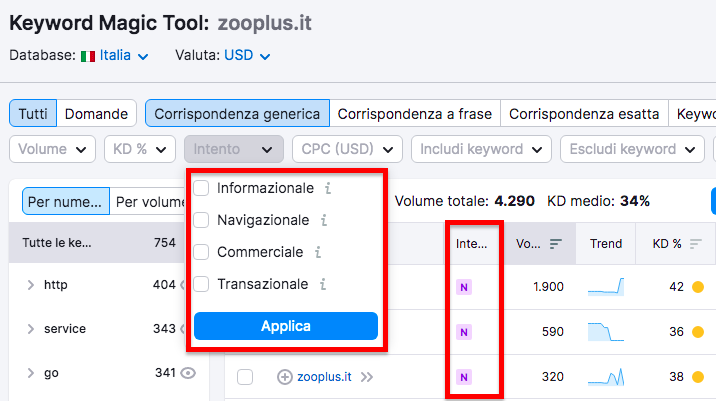Click the Trend column header
This screenshot has height=401, width=716.
605,244
